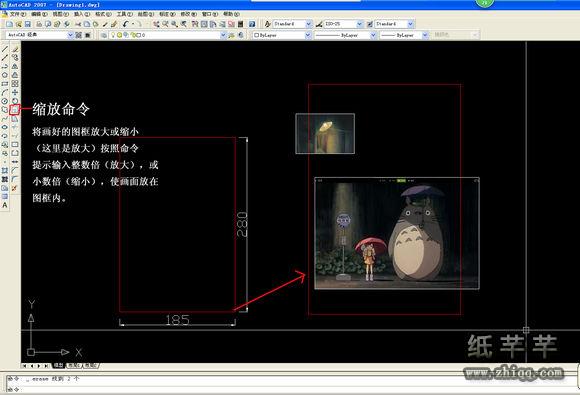Select the Multiline Text tool
The height and width of the screenshot is (395, 580).
point(5,205)
